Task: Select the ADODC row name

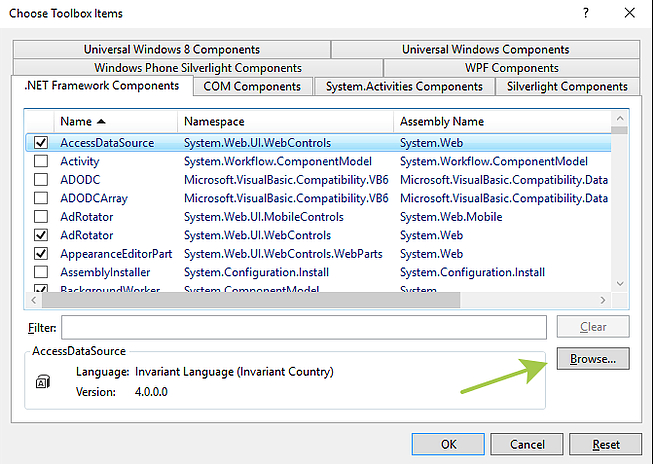Action: (x=80, y=180)
